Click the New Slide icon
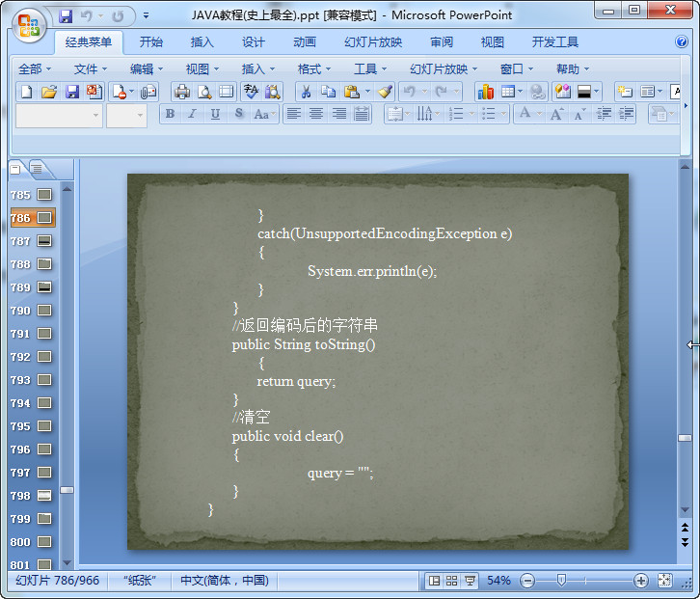The height and width of the screenshot is (599, 700). point(625,92)
